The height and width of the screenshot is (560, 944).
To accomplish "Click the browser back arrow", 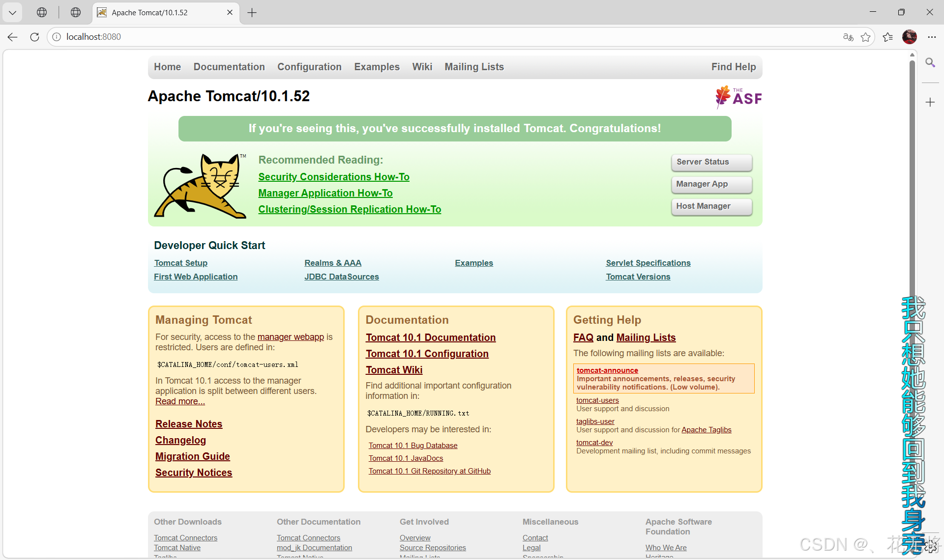I will 13,37.
